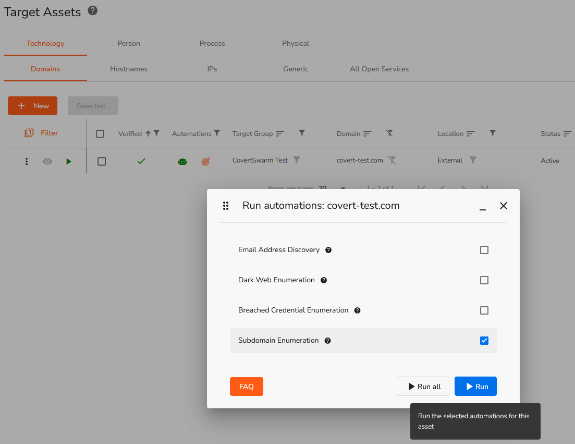Screen dimensions: 575x444
Task: Sort the Status column
Action: (567, 133)
